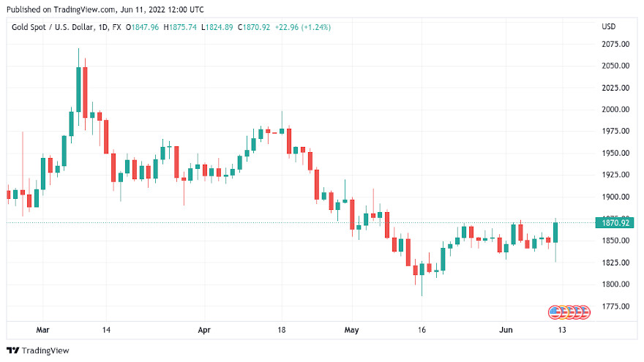Click the 2075.00 price axis label
The height and width of the screenshot is (362, 644).
point(615,44)
